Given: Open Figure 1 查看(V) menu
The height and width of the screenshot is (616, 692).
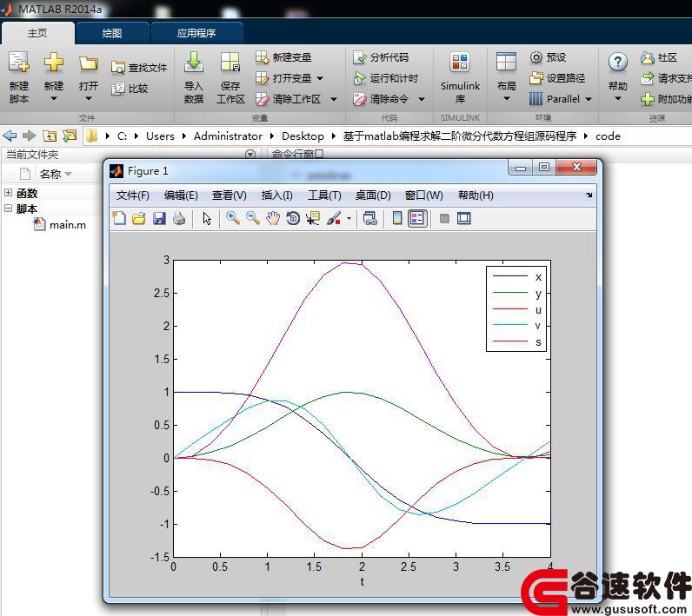Looking at the screenshot, I should coord(229,195).
